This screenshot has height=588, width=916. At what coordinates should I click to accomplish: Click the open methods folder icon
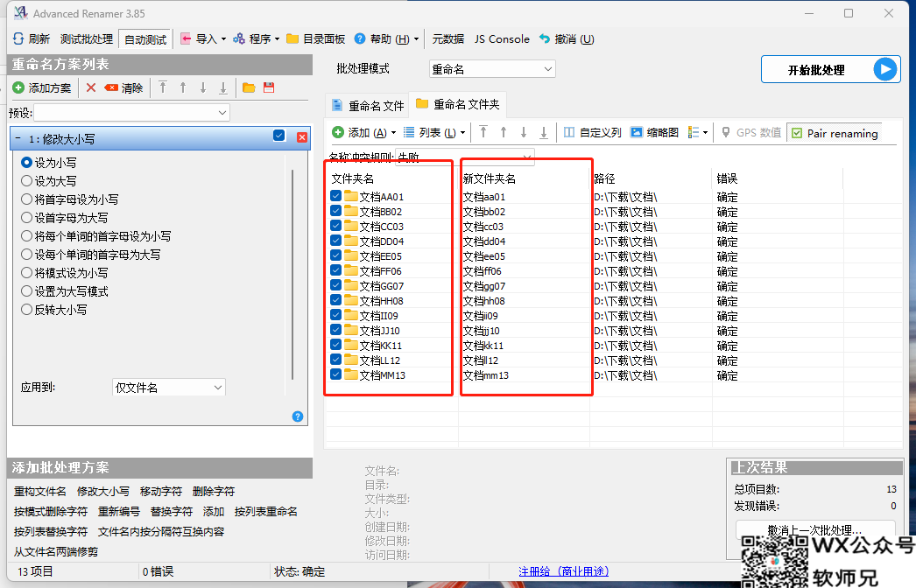[249, 87]
